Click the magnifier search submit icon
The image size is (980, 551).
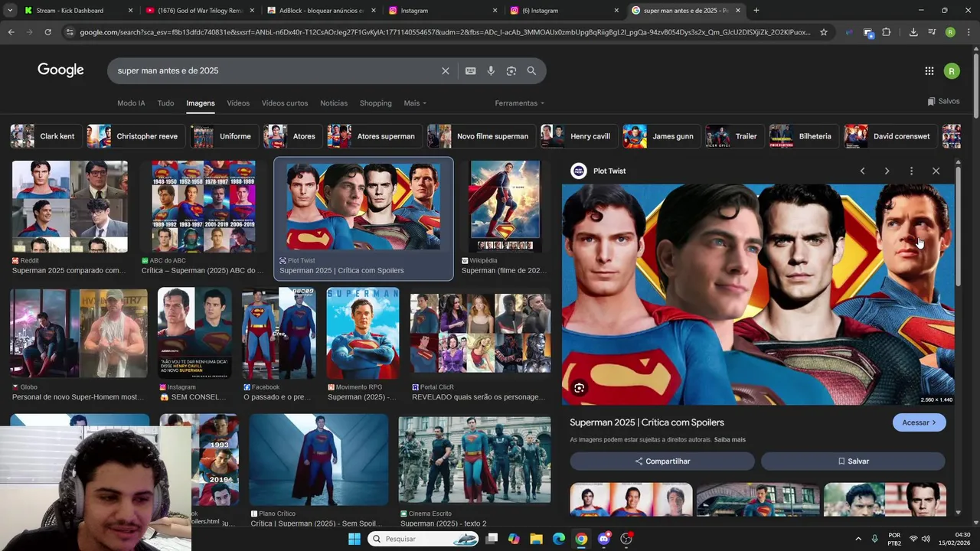[x=531, y=70]
